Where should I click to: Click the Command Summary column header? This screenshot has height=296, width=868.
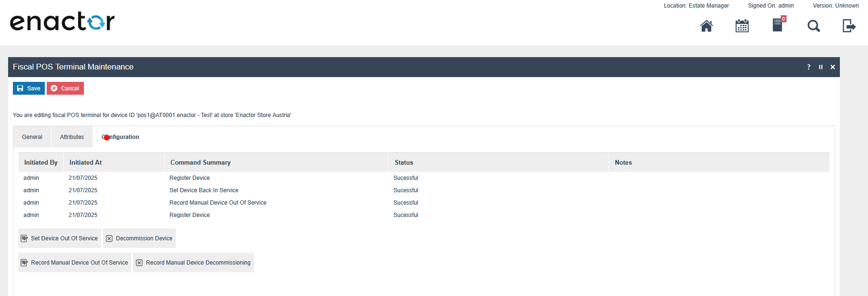click(x=200, y=163)
